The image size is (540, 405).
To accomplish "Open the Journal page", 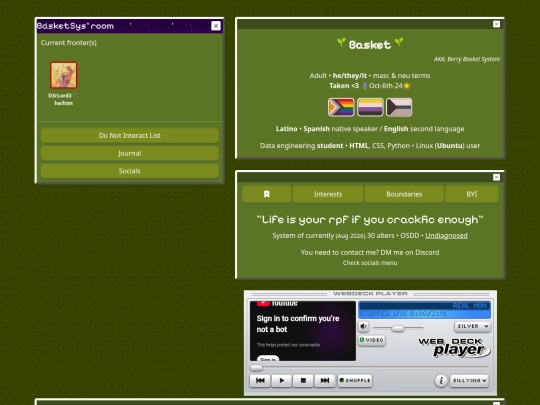I will 129,153.
